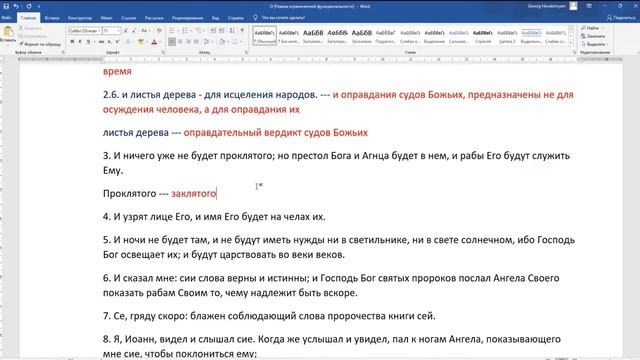
Task: Toggle show paragraph marks (¶)
Action: [x=242, y=31]
